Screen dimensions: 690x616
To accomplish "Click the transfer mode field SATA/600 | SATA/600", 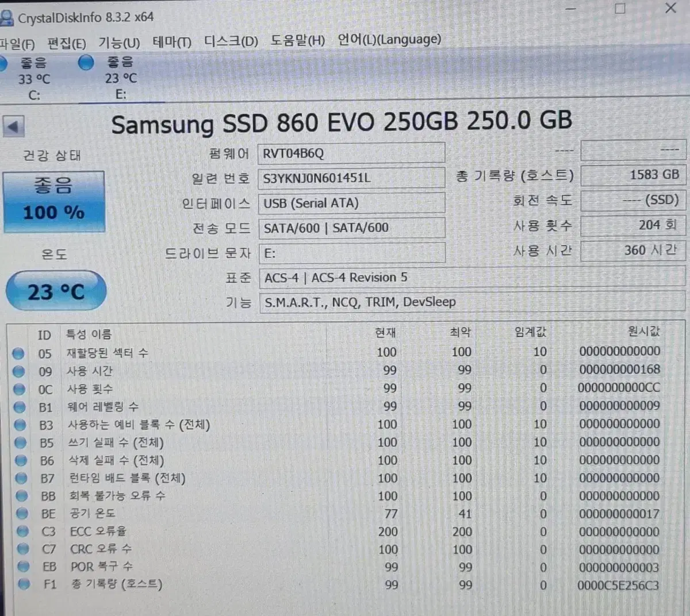I will (351, 228).
